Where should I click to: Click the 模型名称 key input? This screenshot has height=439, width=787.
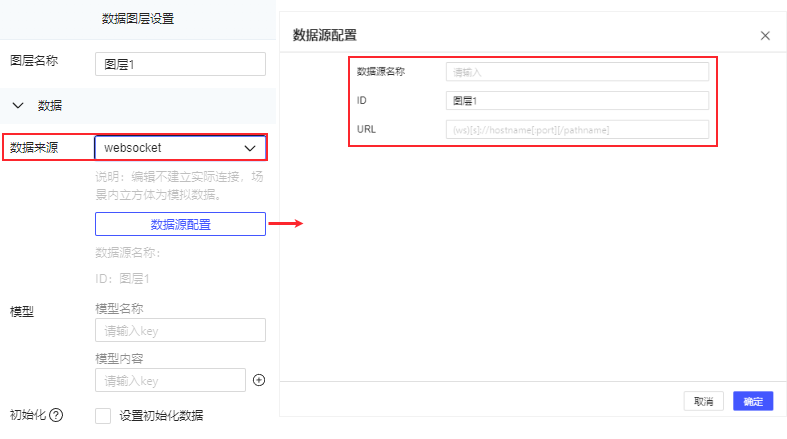[x=180, y=330]
